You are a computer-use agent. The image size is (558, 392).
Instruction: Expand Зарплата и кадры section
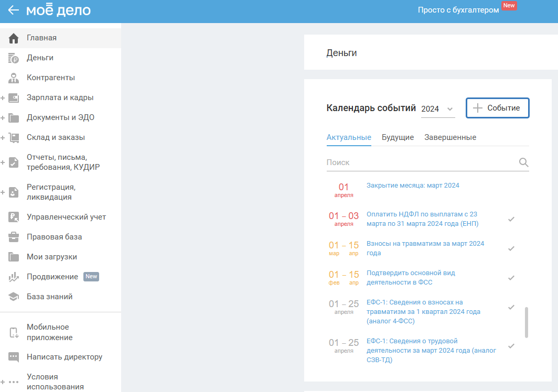point(3,98)
